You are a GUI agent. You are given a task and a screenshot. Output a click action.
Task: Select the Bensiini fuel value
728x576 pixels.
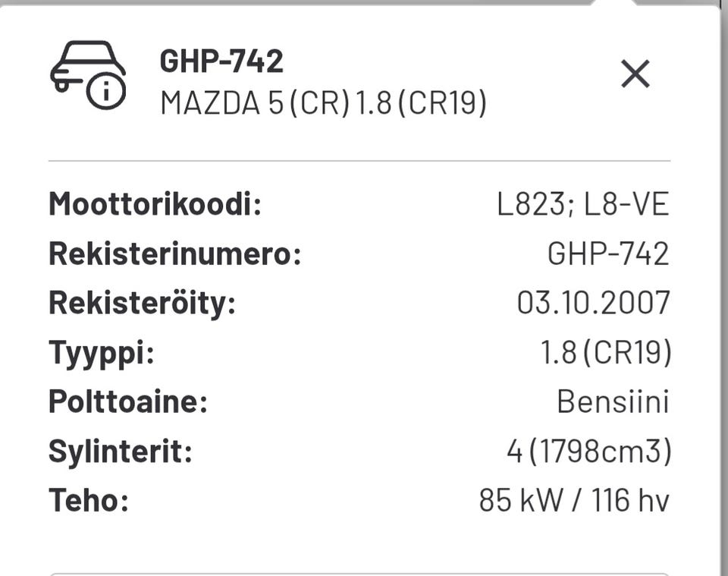click(x=613, y=401)
